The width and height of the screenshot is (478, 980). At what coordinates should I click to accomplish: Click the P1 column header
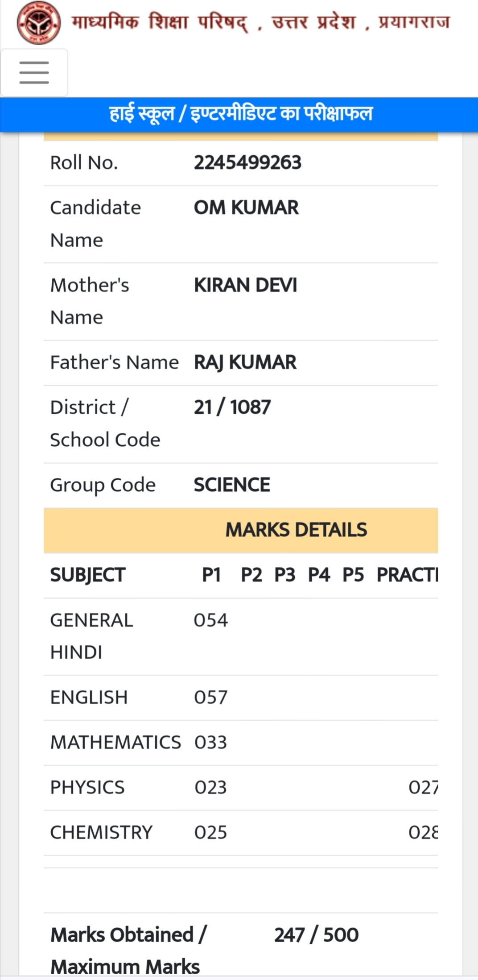point(211,575)
